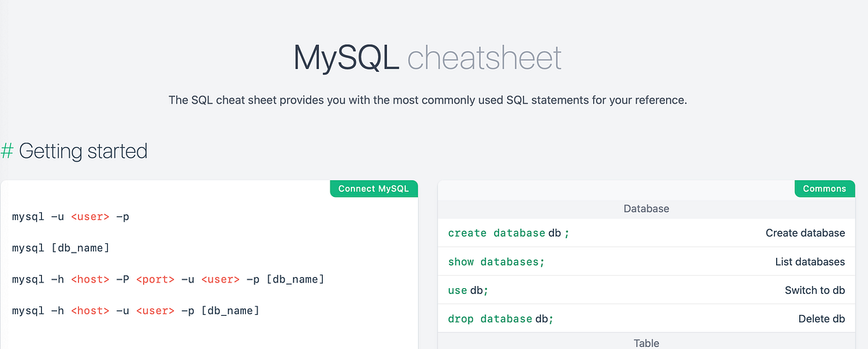This screenshot has width=868, height=349.
Task: Click the Commons card label
Action: (824, 188)
